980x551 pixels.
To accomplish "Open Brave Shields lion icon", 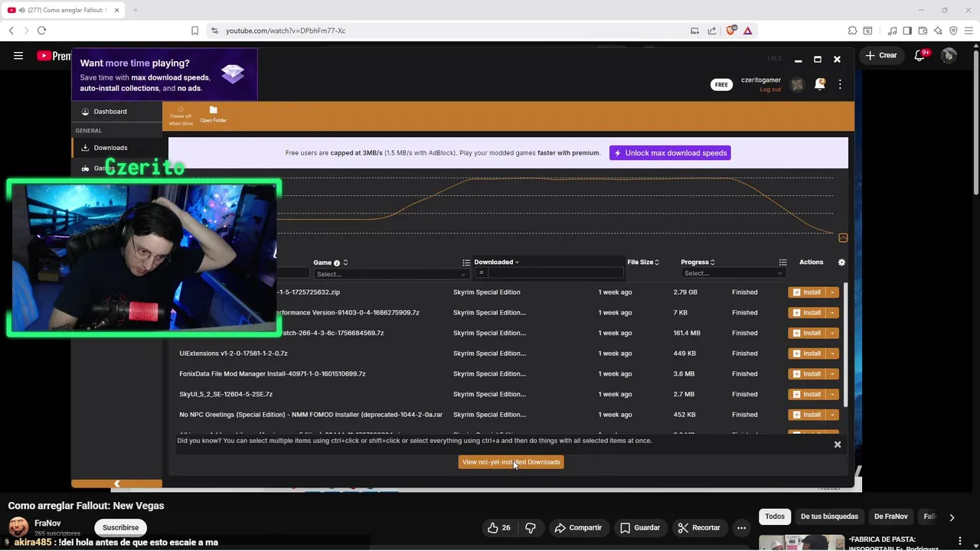I will [731, 31].
